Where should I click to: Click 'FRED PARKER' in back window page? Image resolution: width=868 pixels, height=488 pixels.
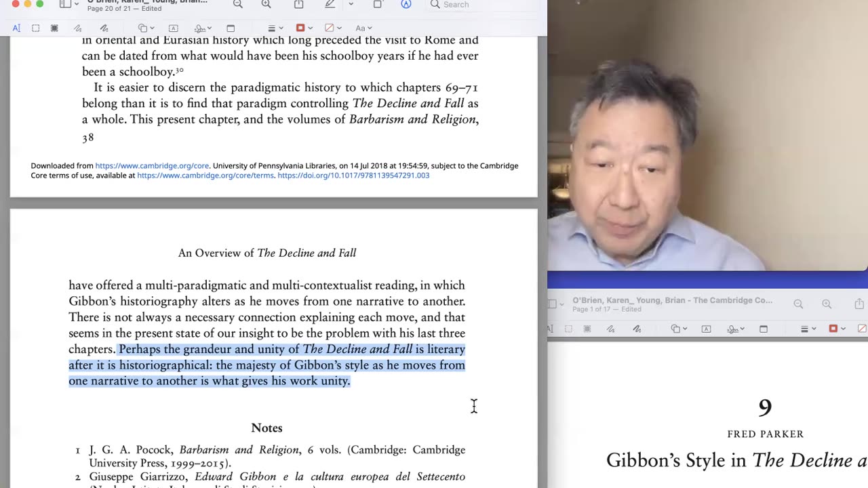[x=766, y=434]
